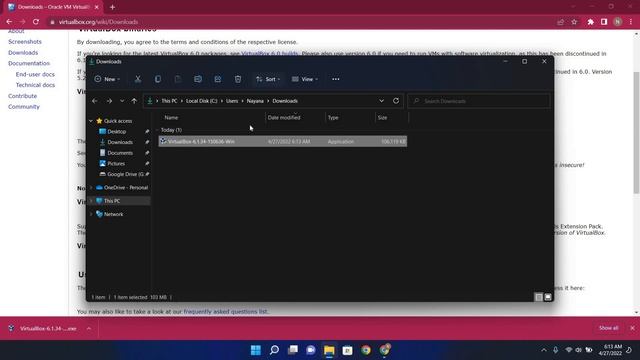
Task: Collapse the Today (1) group
Action: pos(157,130)
